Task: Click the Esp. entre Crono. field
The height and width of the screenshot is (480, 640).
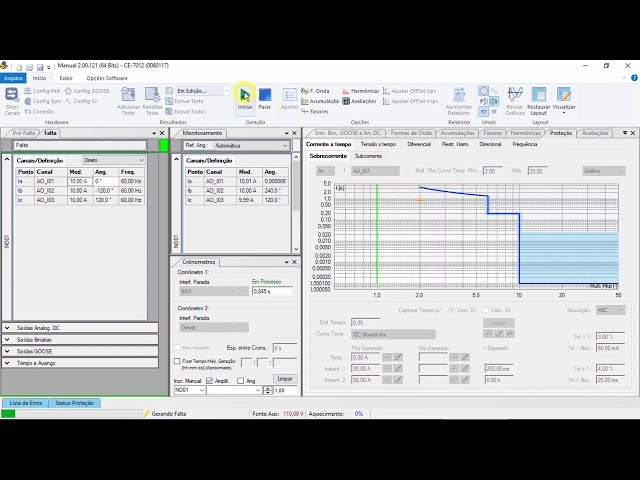Action: point(285,348)
